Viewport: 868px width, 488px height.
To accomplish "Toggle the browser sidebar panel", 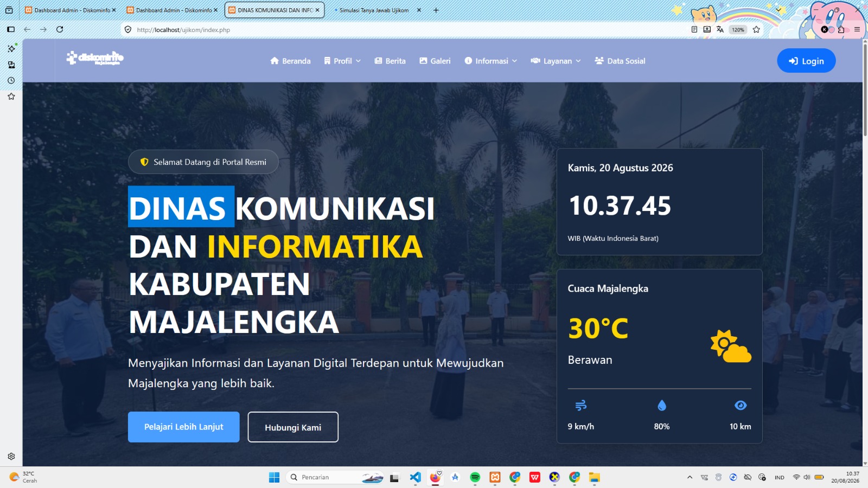I will (x=11, y=30).
